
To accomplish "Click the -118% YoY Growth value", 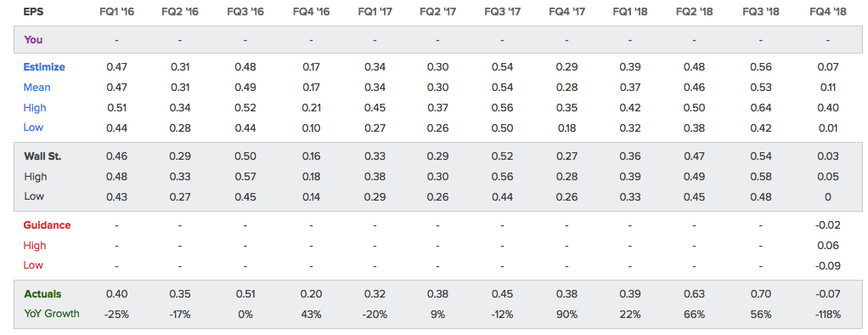I will click(827, 314).
